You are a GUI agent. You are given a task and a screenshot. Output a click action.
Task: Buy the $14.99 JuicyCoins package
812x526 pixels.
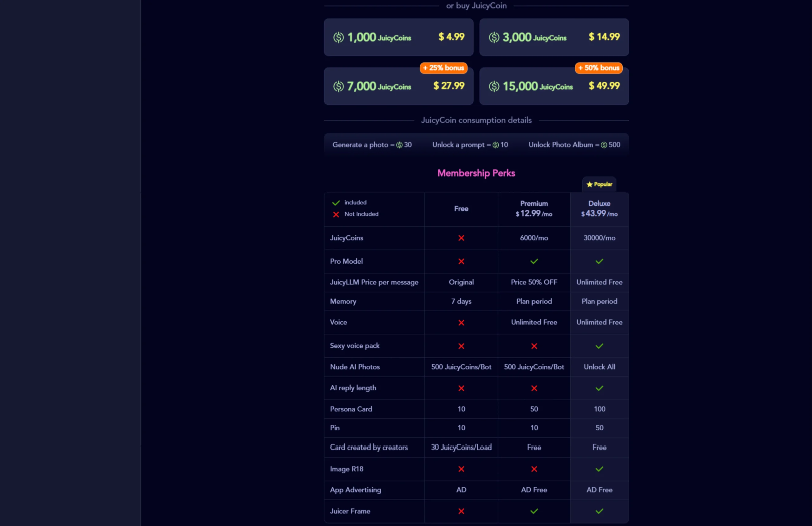pyautogui.click(x=553, y=37)
